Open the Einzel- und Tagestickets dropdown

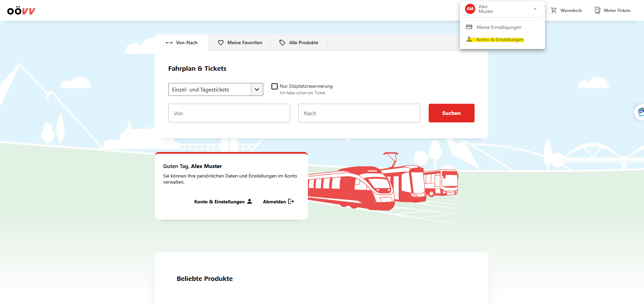coord(216,89)
